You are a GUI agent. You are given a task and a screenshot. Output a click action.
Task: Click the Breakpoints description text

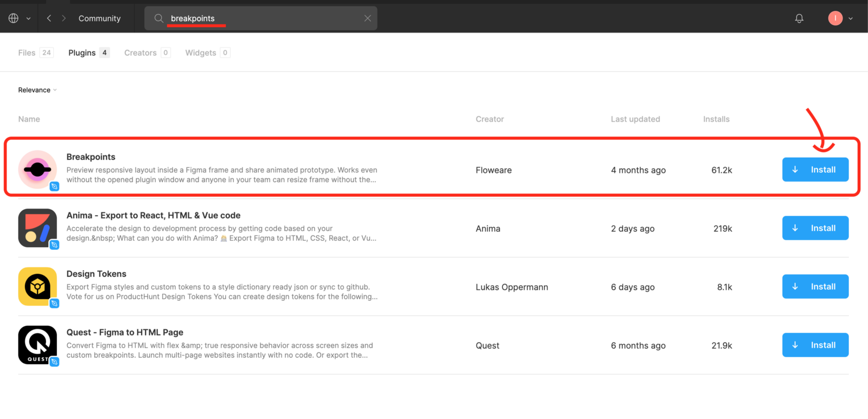pos(222,175)
